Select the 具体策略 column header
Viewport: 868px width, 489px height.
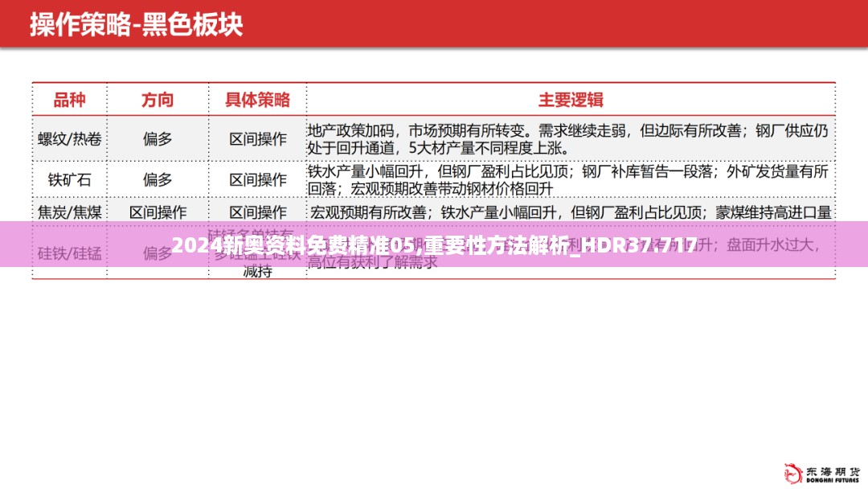[257, 101]
